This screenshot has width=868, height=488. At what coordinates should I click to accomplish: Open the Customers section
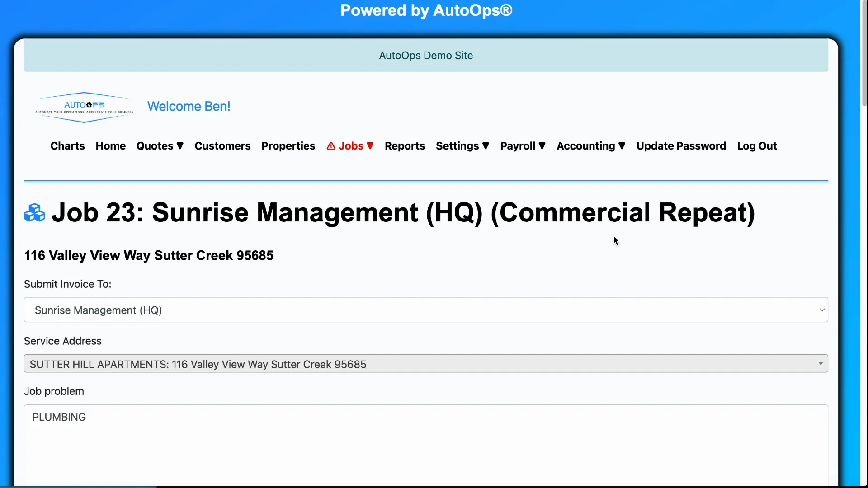pos(223,145)
